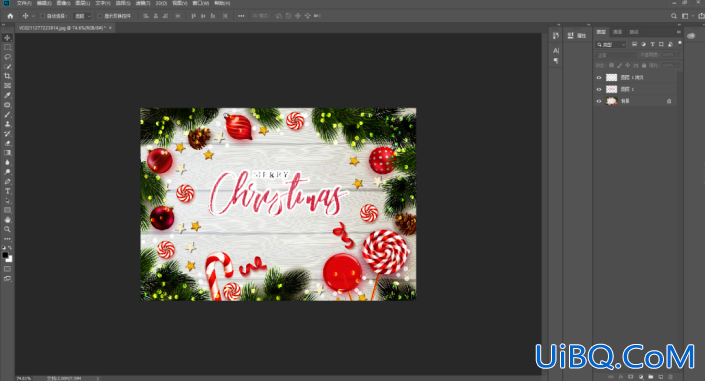
Task: Open the Layers panel menu
Action: point(678,32)
